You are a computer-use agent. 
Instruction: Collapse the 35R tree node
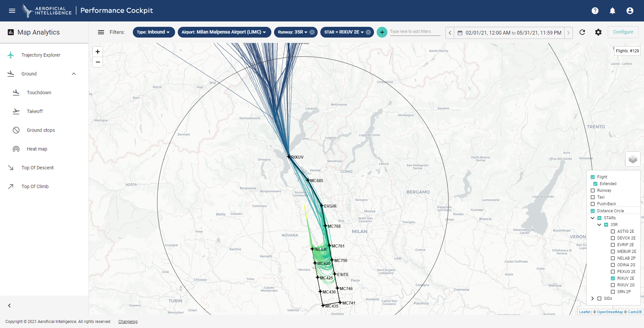[x=599, y=225]
